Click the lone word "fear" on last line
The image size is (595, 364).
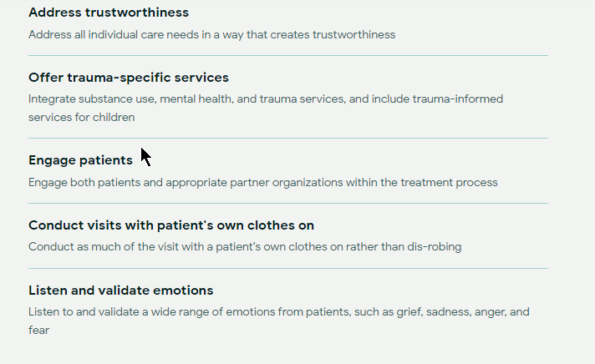coord(38,331)
